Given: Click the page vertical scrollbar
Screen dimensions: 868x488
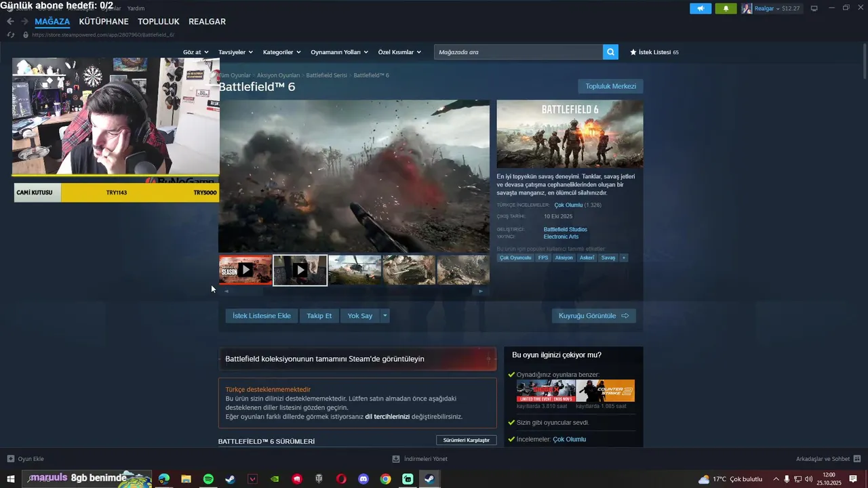Looking at the screenshot, I should click(x=864, y=61).
